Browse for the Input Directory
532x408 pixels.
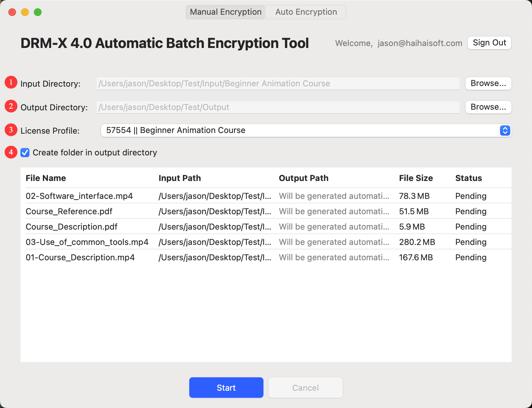point(488,83)
